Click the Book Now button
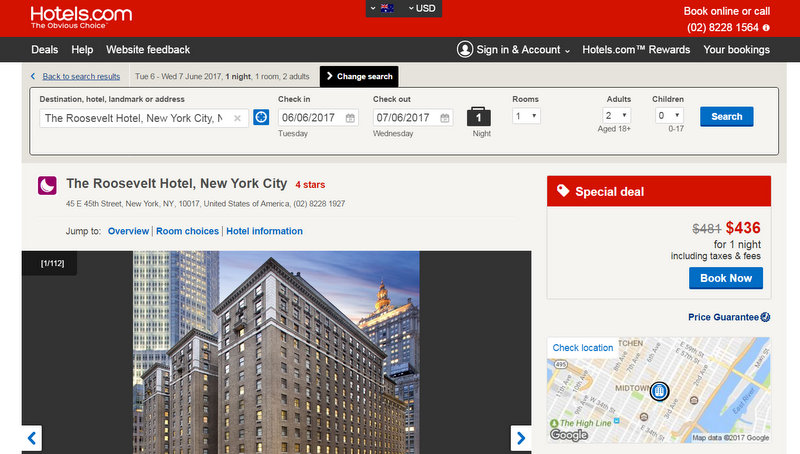Screen dimensions: 800x454 pyautogui.click(x=726, y=278)
